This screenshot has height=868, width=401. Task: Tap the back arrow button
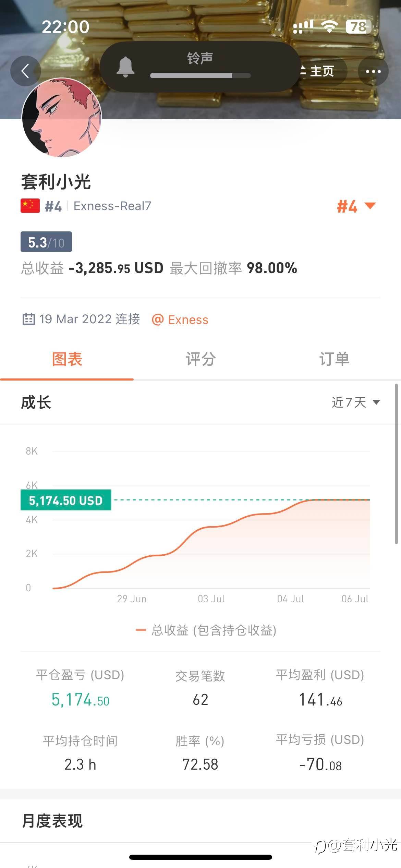pyautogui.click(x=25, y=71)
